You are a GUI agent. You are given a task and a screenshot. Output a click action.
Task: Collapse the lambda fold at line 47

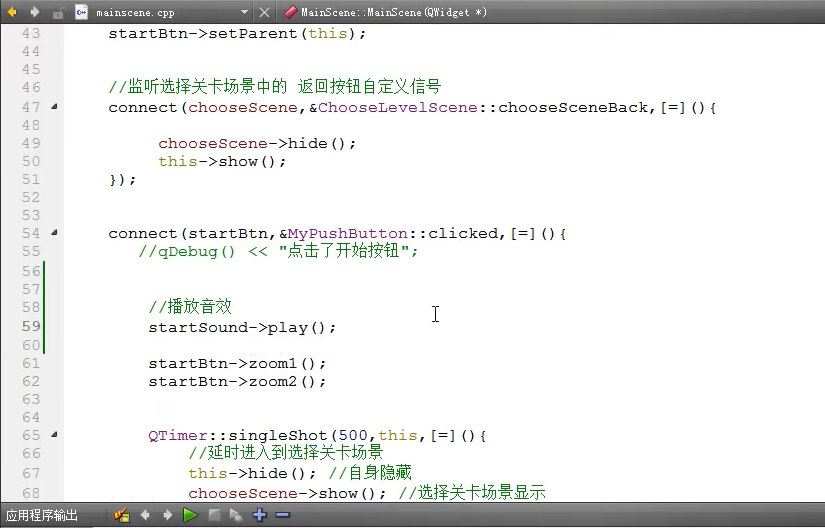coord(54,107)
